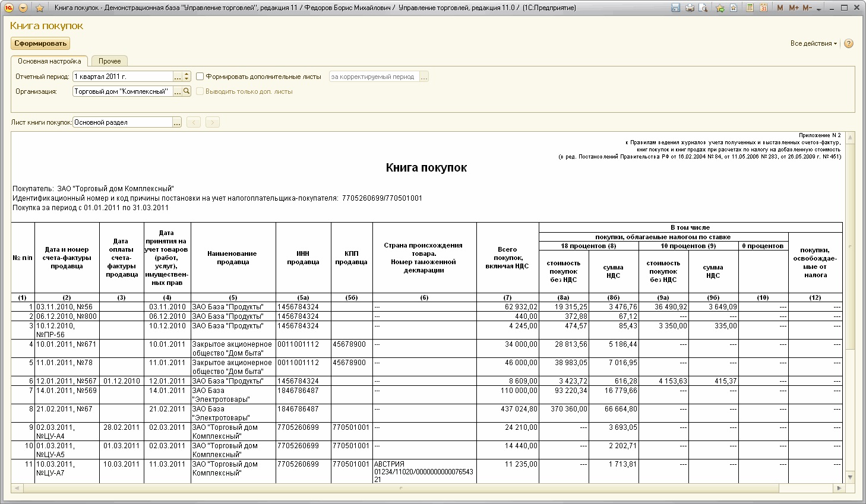Click the cell containing АВСТРИЯ customs declaration
This screenshot has width=866, height=504.
[x=425, y=471]
